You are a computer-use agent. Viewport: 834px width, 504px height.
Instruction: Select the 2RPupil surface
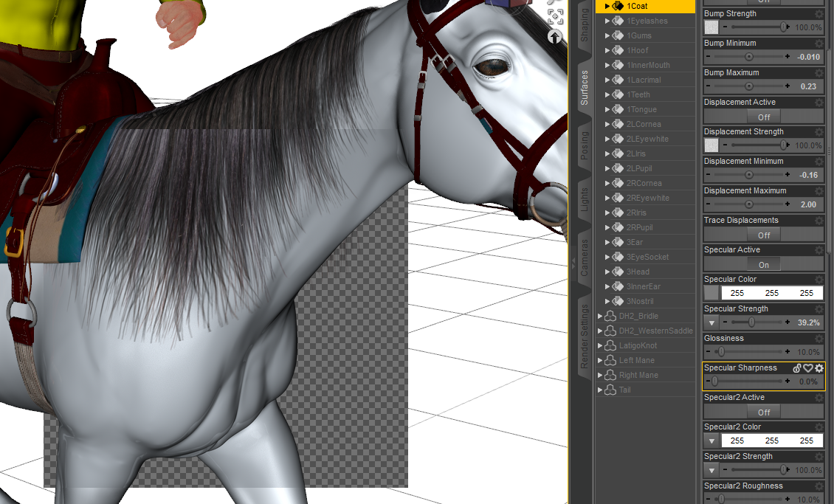(639, 227)
